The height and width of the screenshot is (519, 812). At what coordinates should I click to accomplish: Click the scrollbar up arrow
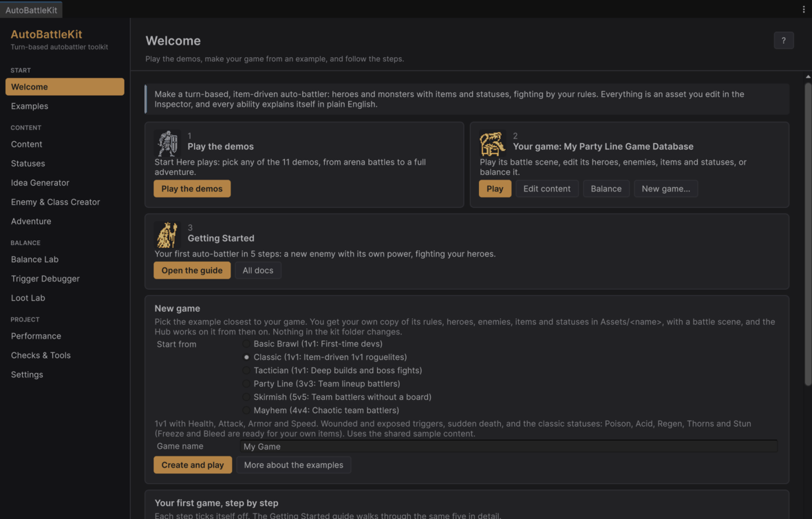tap(808, 76)
